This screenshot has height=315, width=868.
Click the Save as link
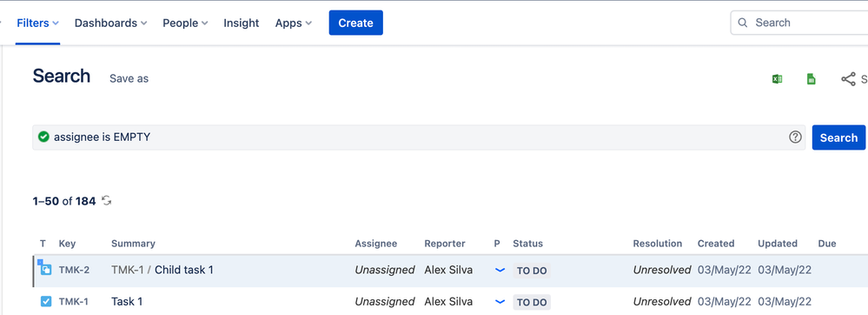click(129, 78)
